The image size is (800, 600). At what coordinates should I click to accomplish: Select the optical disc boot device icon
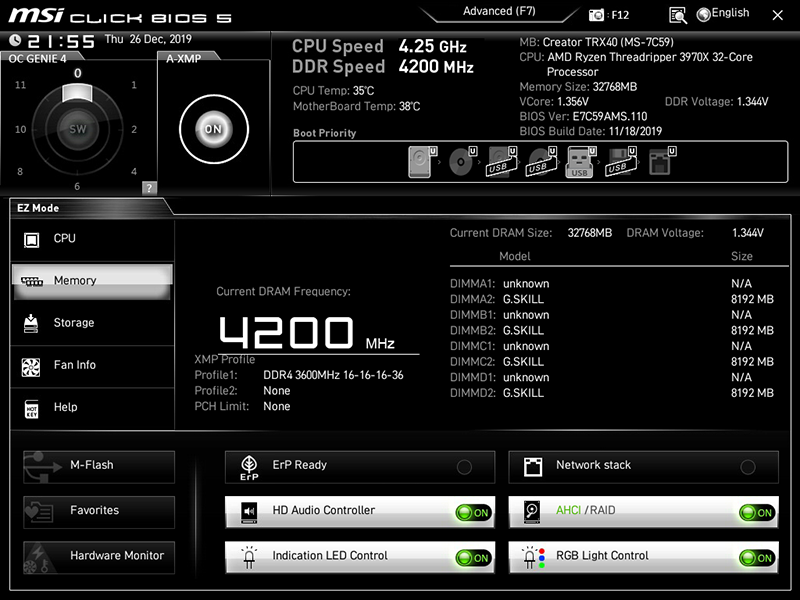click(461, 162)
